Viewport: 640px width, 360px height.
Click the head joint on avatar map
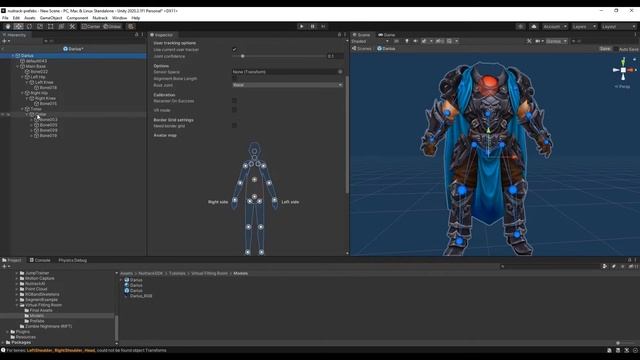(254, 151)
